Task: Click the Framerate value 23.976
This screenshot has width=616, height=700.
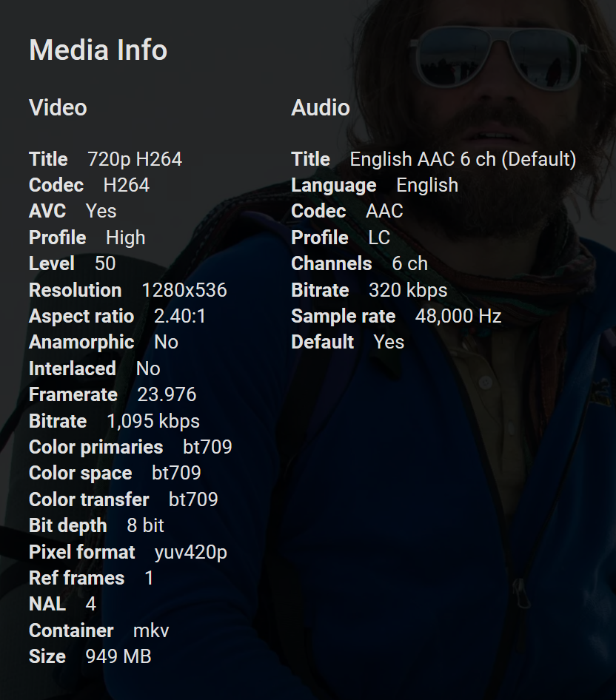Action: point(167,394)
